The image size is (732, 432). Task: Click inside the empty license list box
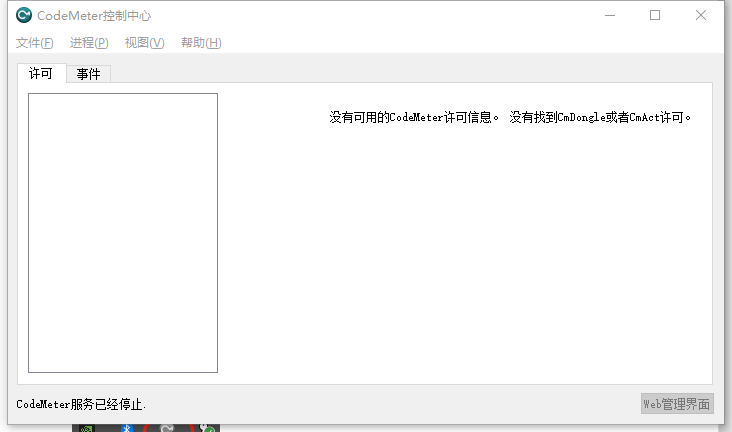(123, 233)
